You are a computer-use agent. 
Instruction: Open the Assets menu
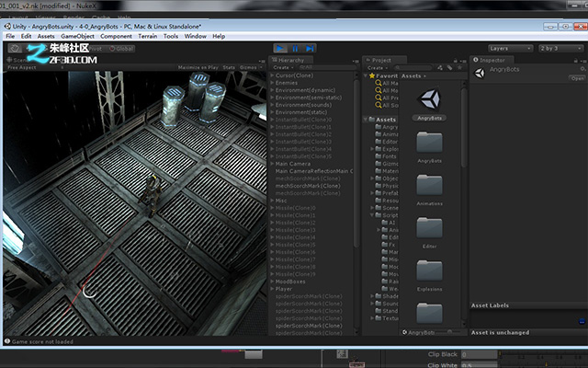point(46,36)
